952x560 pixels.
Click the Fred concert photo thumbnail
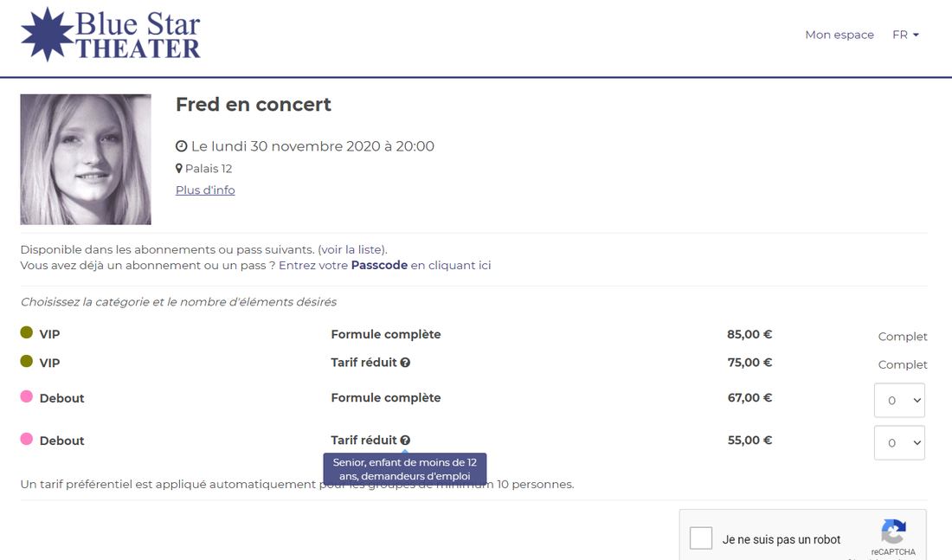point(86,159)
